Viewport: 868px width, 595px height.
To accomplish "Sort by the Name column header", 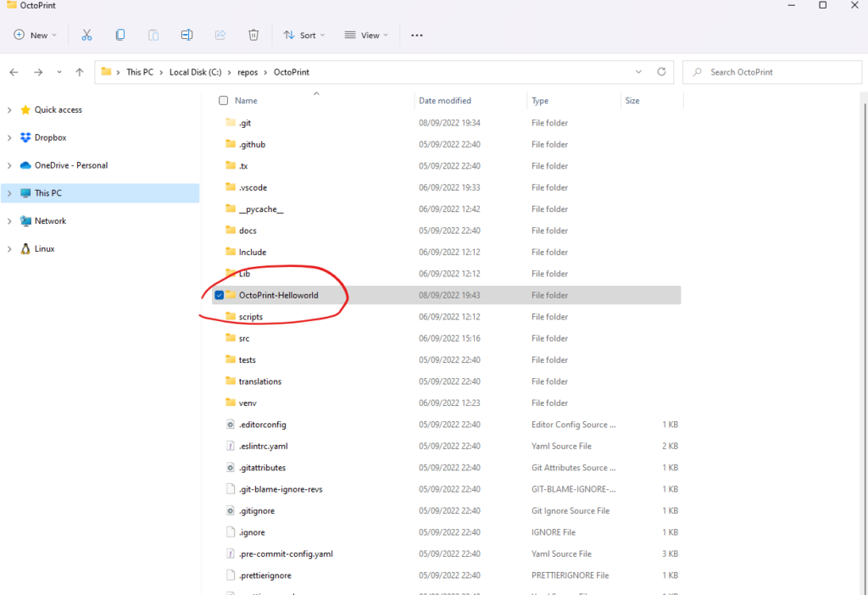I will [246, 101].
